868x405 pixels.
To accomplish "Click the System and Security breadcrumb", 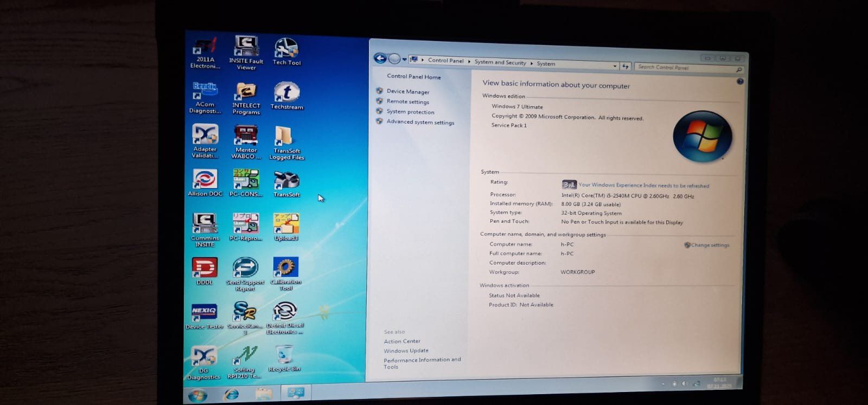I will [500, 62].
